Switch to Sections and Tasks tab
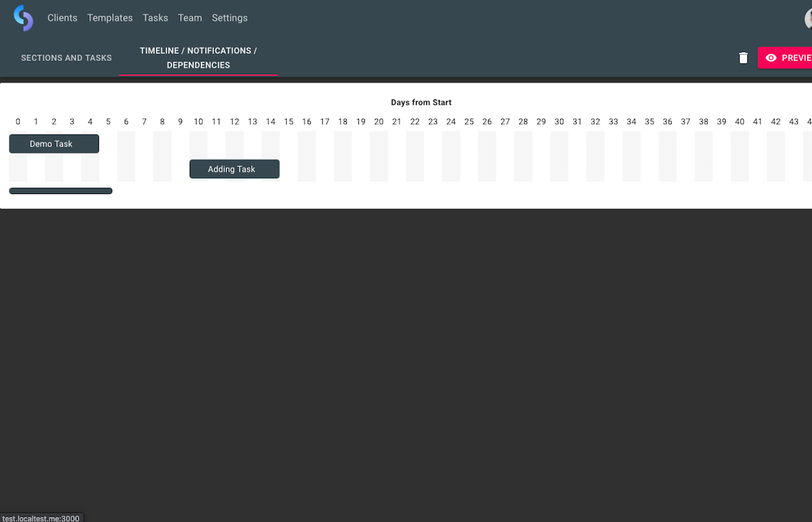 66,58
